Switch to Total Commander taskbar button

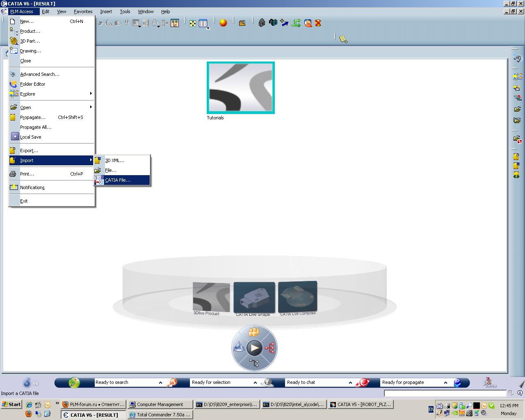click(x=160, y=415)
